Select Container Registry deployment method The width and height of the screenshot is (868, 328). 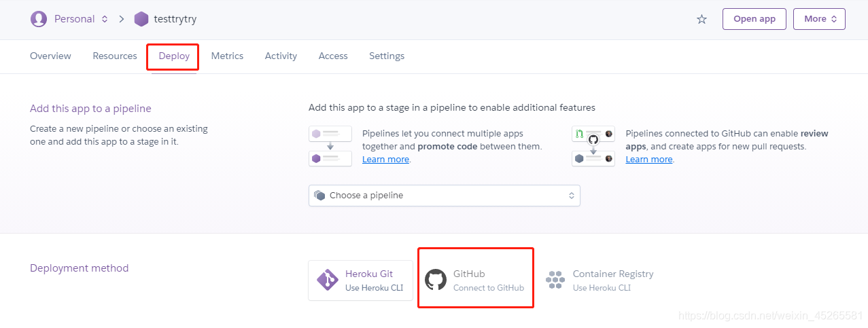coord(598,280)
